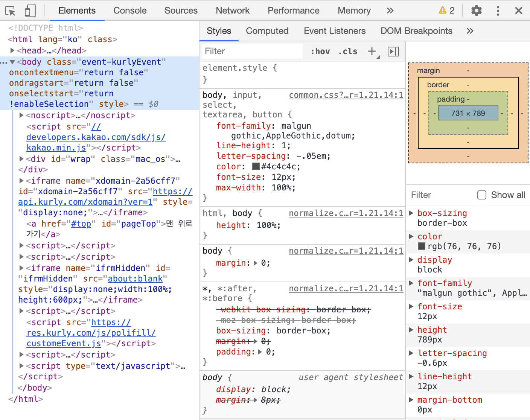The width and height of the screenshot is (530, 420).
Task: Expand the script type text/javascript node
Action: (22, 366)
